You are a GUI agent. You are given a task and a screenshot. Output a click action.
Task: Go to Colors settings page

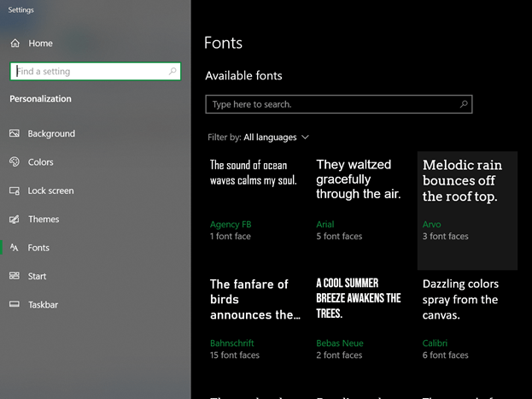41,162
